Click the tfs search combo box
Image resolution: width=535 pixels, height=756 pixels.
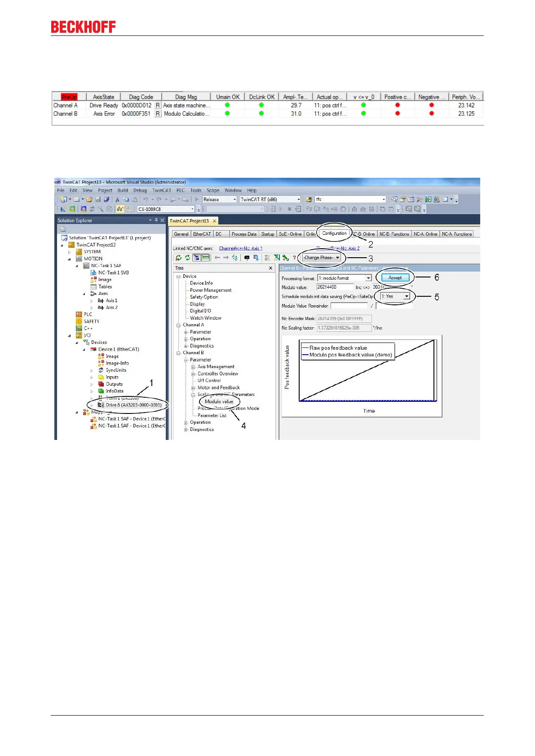[x=350, y=199]
